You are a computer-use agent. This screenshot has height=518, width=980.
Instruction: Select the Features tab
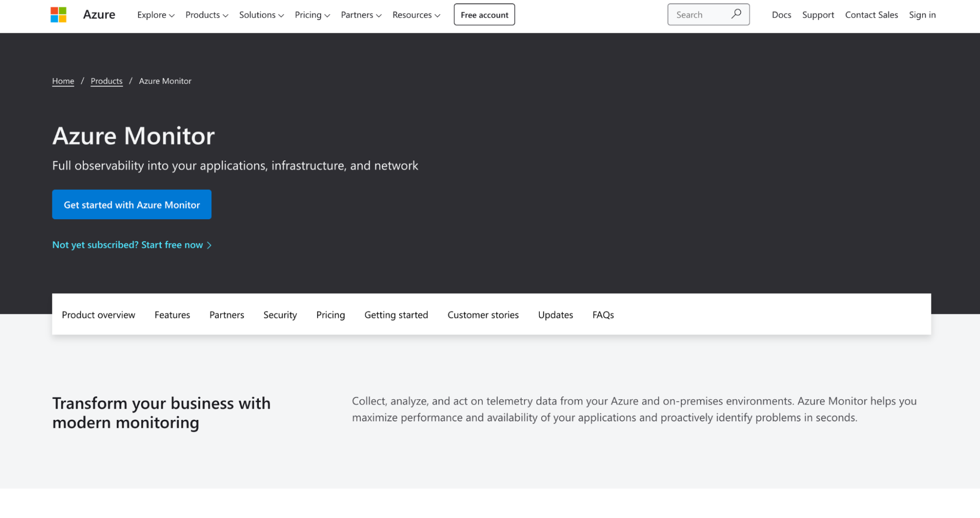click(172, 315)
